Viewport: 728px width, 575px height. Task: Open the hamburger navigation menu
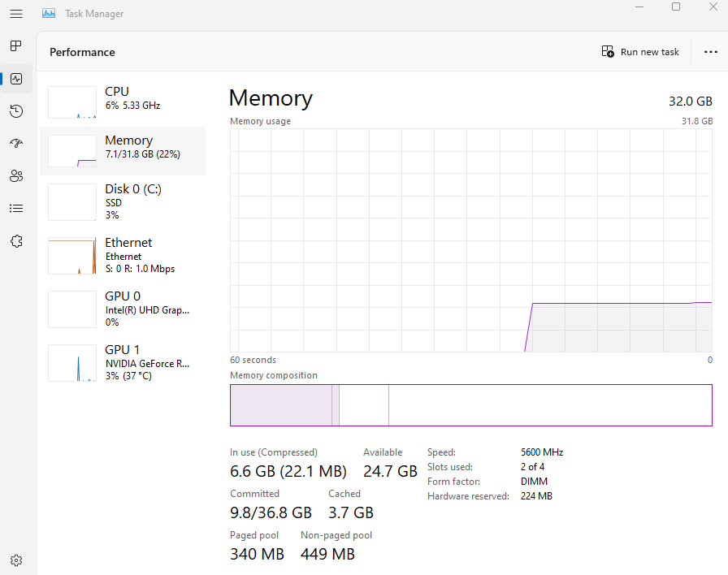pyautogui.click(x=16, y=14)
